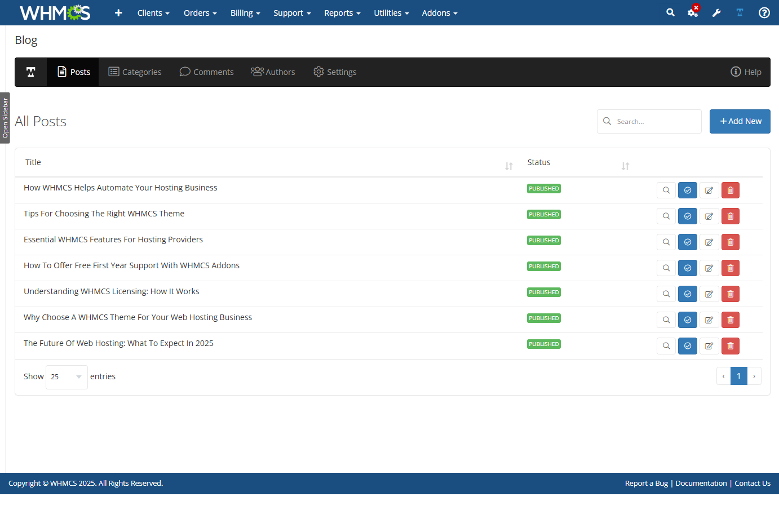Toggle publish status for 'Essential WHMCS Features'

(x=688, y=242)
